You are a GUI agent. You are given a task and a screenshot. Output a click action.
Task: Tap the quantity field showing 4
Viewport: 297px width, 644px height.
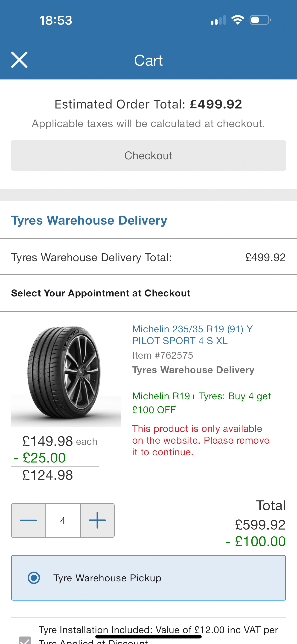63,520
